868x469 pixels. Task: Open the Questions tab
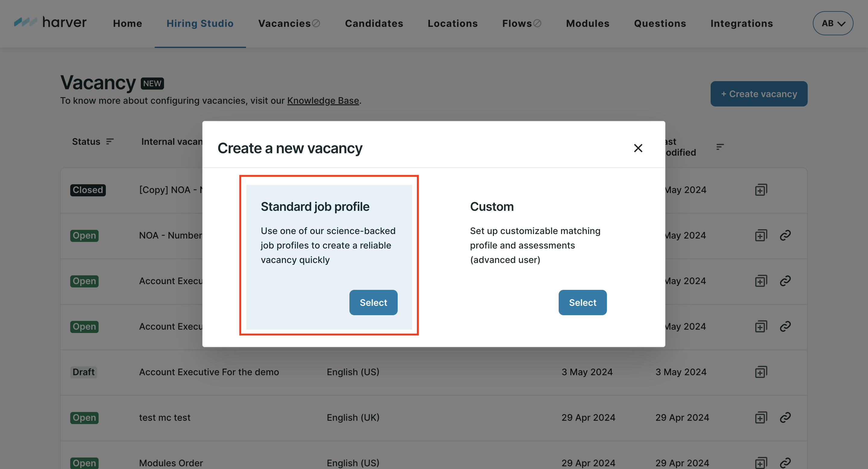click(660, 23)
